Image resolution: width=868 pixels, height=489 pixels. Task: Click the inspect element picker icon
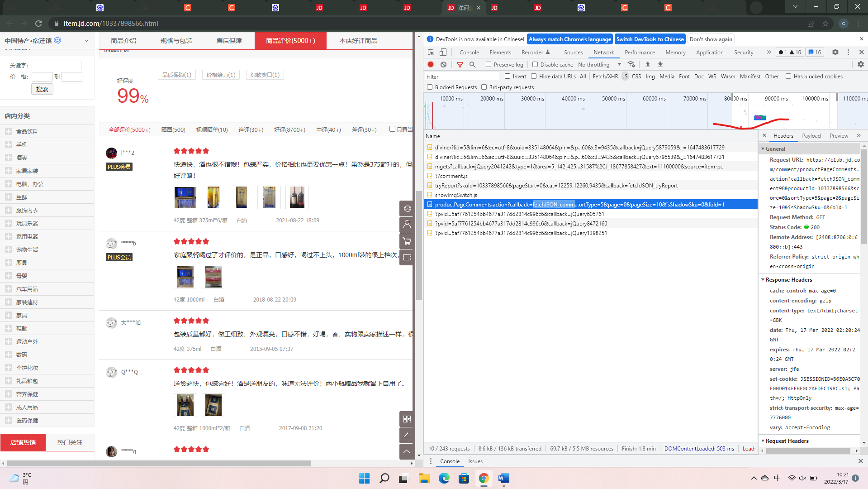click(x=431, y=52)
